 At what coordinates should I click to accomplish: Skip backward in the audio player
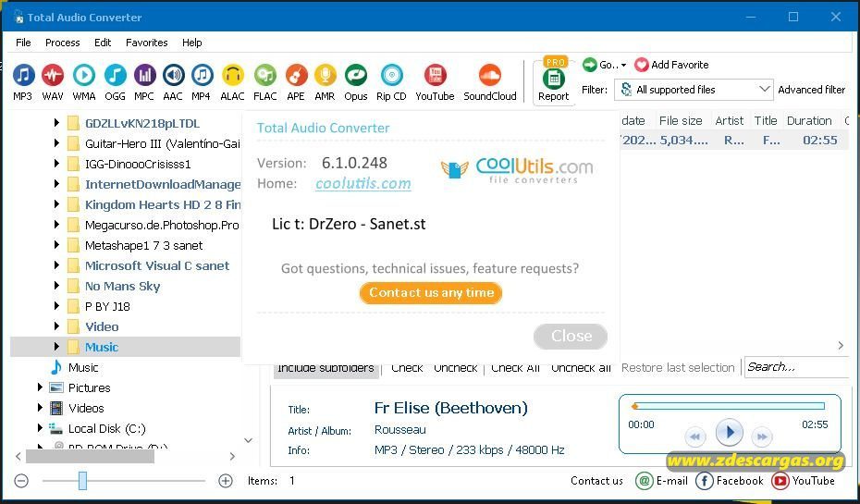coord(694,436)
